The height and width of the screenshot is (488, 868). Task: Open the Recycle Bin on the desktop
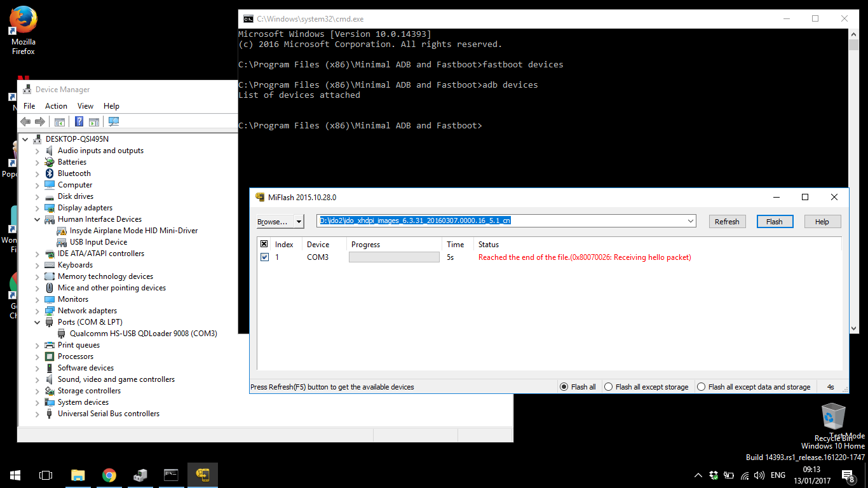point(833,421)
